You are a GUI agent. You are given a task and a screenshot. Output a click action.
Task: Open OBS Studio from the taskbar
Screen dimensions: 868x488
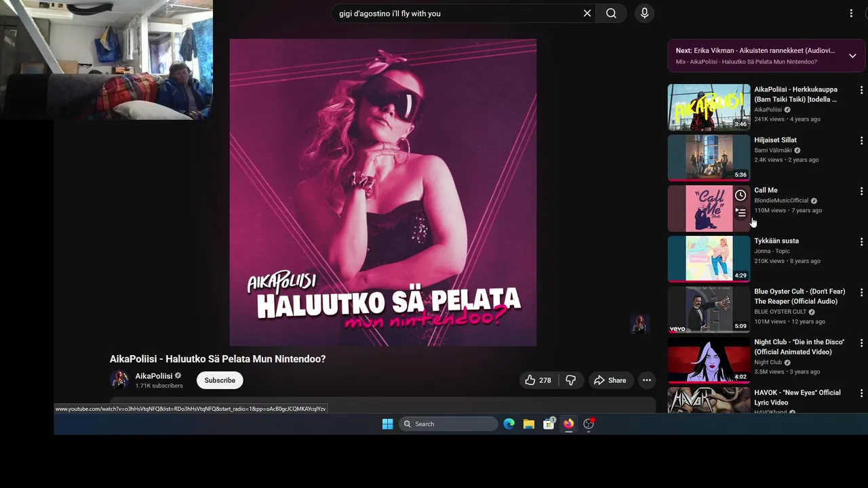click(589, 424)
